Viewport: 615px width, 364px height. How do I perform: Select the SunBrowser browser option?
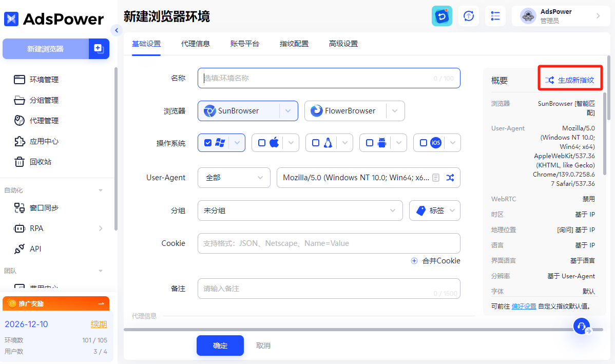click(x=239, y=111)
